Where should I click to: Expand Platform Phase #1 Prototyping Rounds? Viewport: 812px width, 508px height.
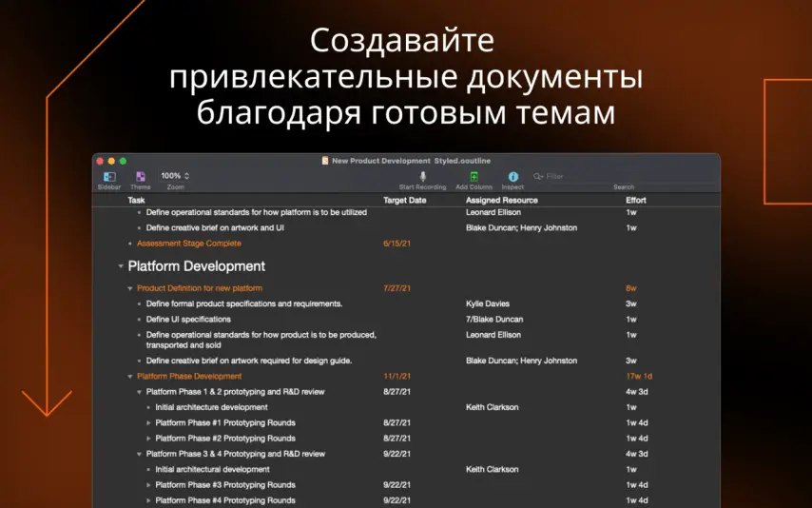click(x=149, y=422)
